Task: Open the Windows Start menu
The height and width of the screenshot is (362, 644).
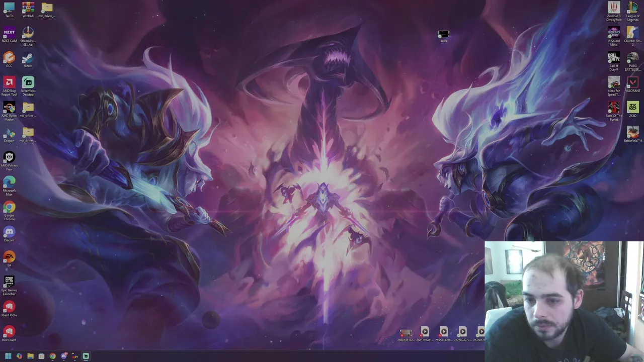Action: [x=8, y=356]
